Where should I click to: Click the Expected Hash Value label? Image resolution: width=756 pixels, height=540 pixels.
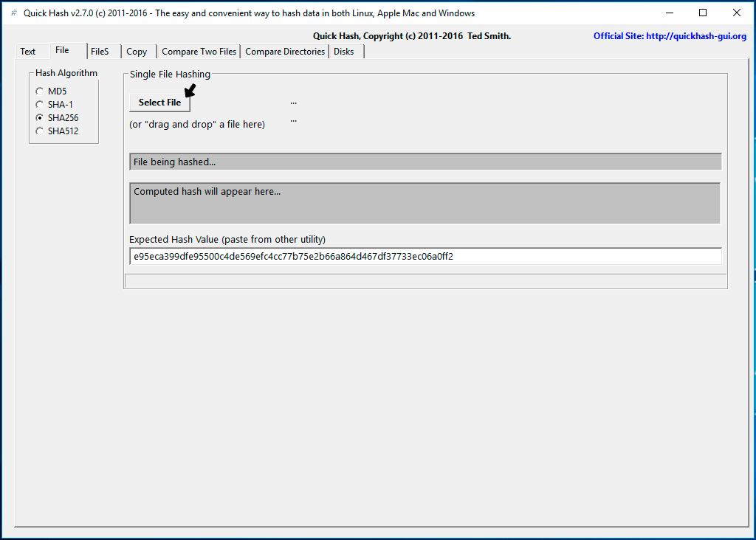coord(227,240)
